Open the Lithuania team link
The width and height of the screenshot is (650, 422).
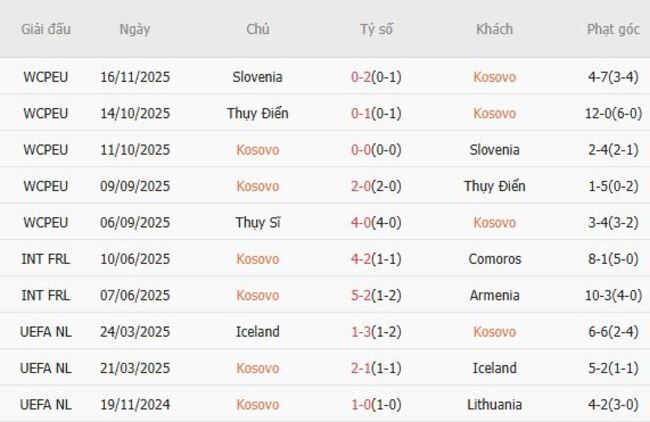coord(494,404)
